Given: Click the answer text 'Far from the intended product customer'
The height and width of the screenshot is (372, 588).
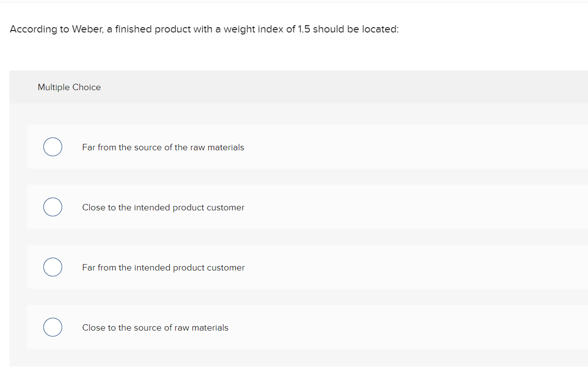Looking at the screenshot, I should tap(163, 267).
